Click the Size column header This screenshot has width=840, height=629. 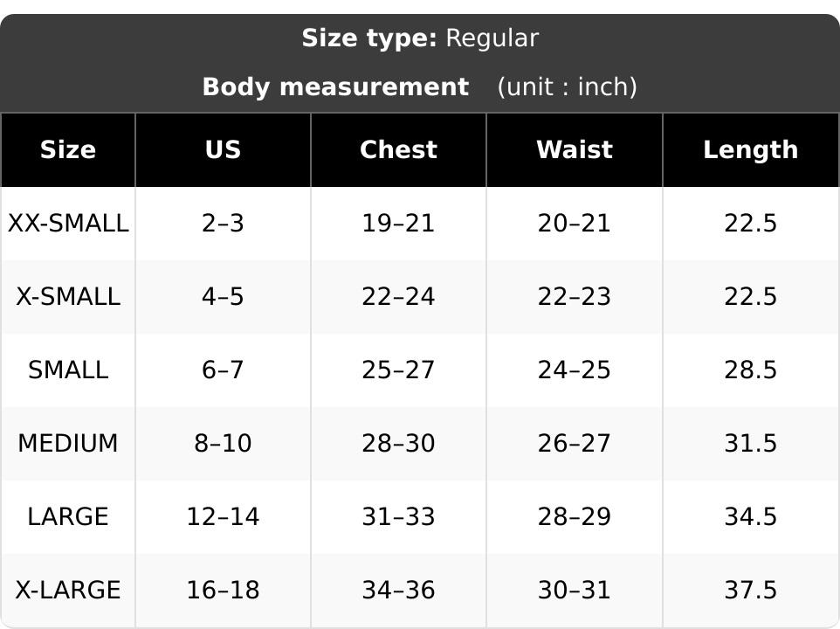[68, 149]
